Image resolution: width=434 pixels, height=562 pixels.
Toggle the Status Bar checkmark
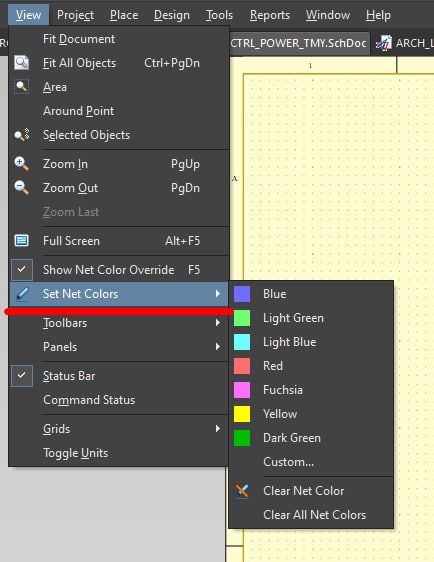click(22, 376)
